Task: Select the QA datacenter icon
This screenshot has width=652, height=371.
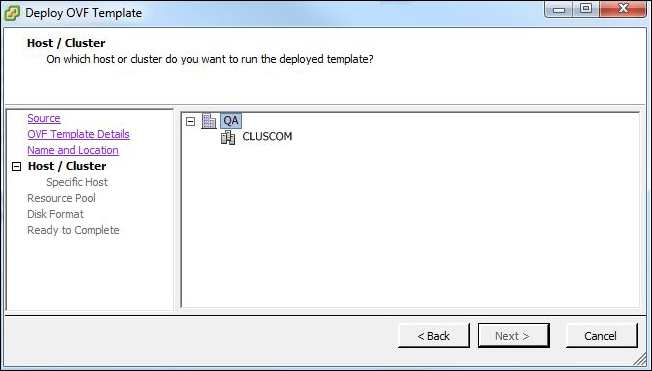Action: [x=209, y=121]
